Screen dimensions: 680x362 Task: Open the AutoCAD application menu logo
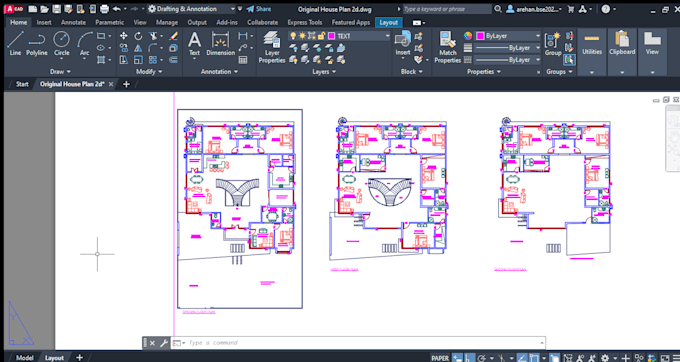click(14, 9)
